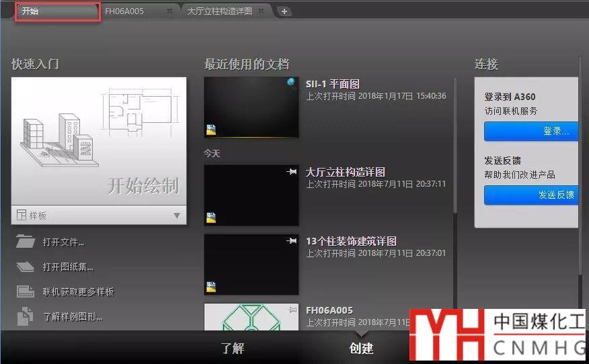
Task: Open 了解样例图形... link
Action: [73, 317]
